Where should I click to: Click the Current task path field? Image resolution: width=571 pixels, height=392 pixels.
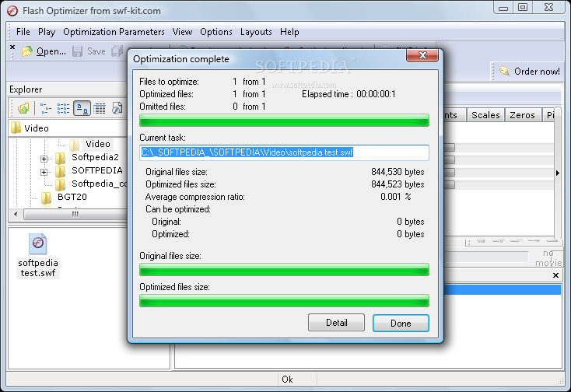(x=284, y=152)
